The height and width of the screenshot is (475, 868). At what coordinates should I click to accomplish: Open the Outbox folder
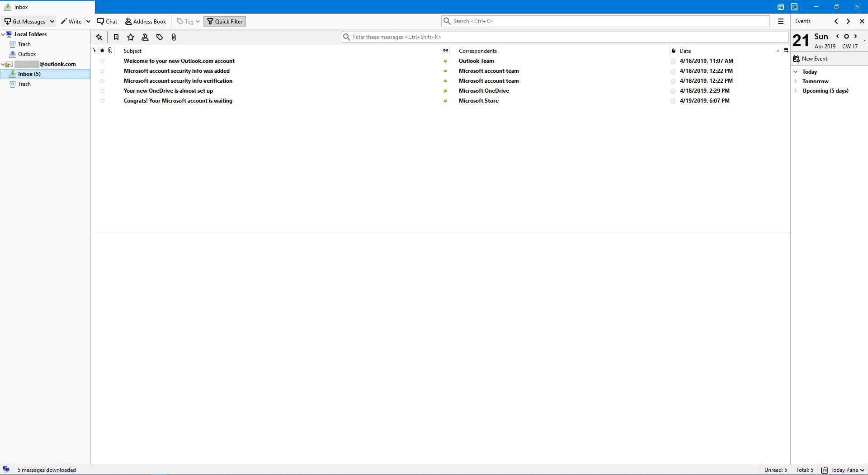(x=27, y=54)
